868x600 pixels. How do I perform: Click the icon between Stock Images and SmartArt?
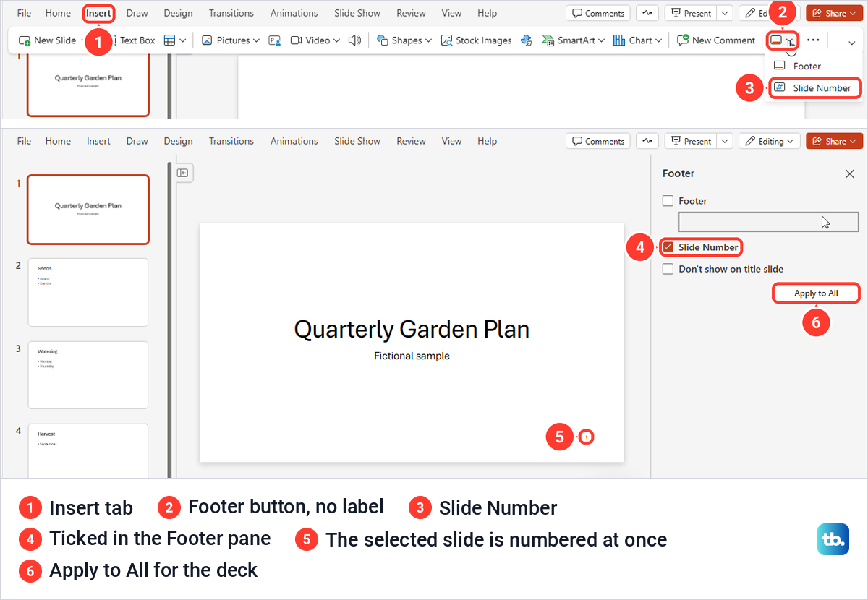pyautogui.click(x=527, y=40)
